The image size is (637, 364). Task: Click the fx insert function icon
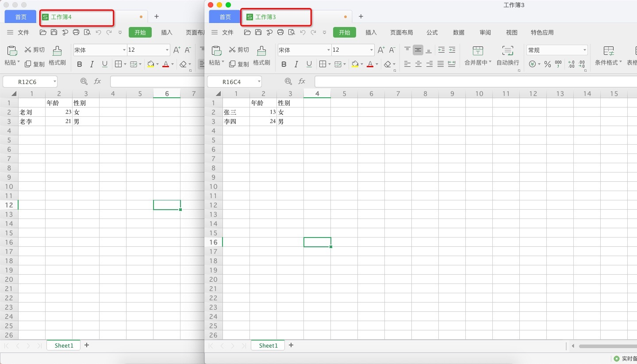[x=302, y=81]
